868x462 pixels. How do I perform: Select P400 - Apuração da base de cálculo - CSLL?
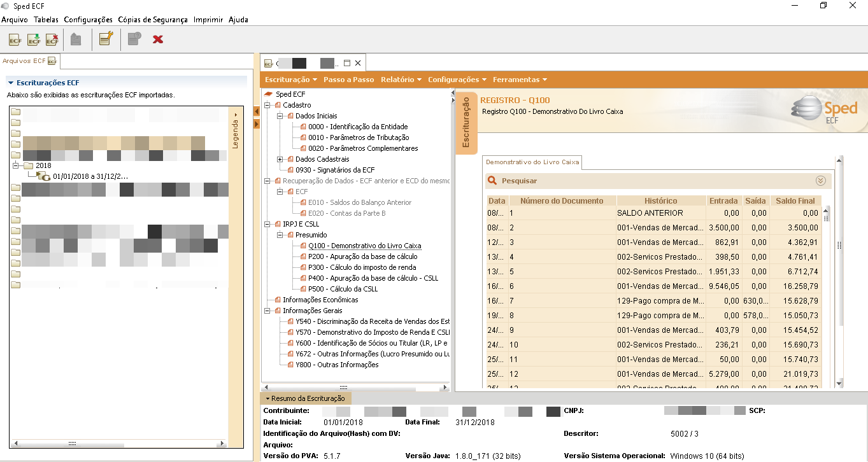coord(373,278)
